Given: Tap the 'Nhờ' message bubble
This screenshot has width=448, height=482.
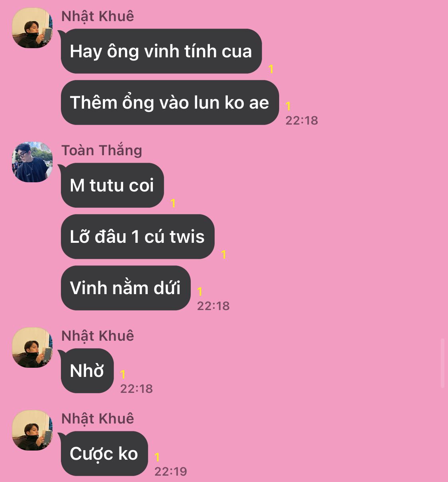Looking at the screenshot, I should (x=87, y=371).
